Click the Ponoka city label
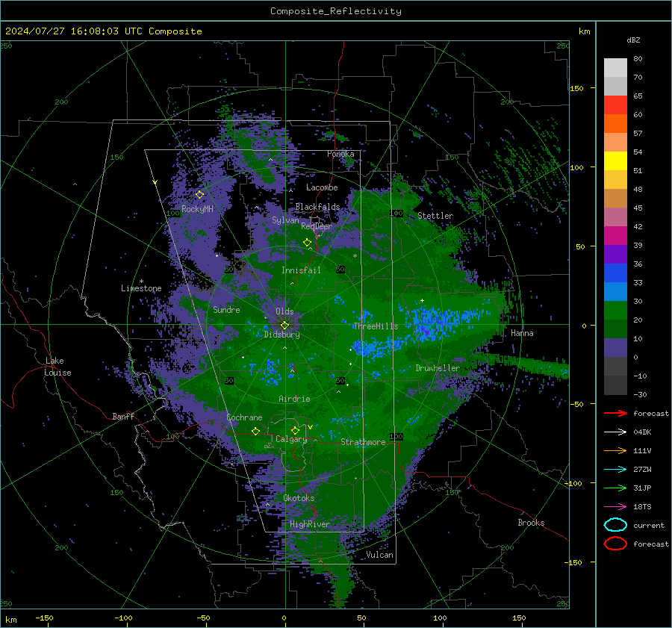Image resolution: width=672 pixels, height=628 pixels. (340, 154)
